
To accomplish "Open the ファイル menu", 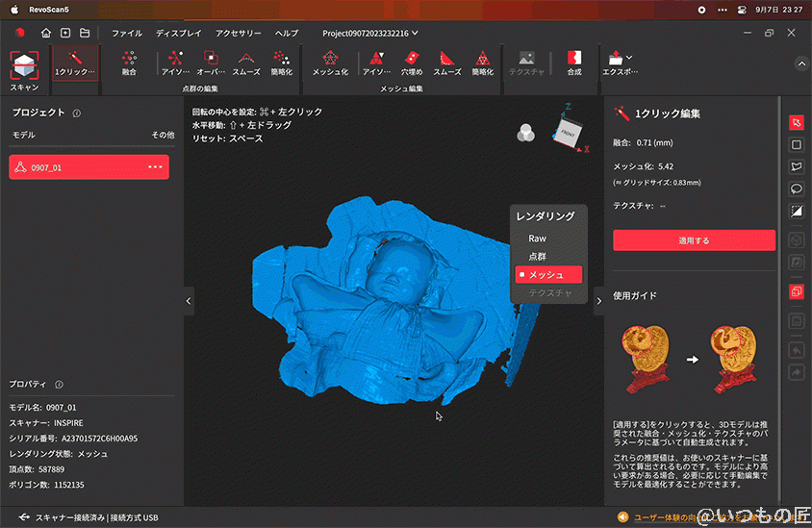I will [127, 33].
